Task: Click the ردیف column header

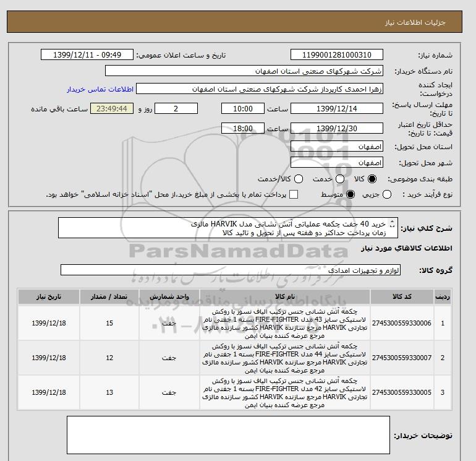Action: (443, 296)
